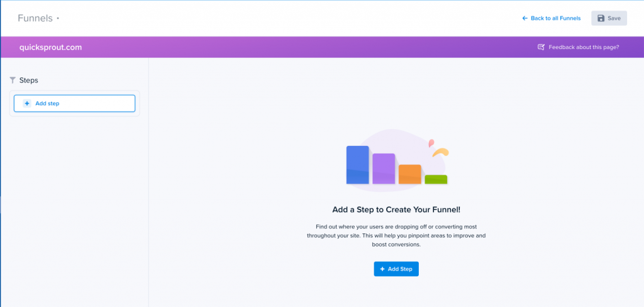This screenshot has width=644, height=307.
Task: Click the feedback pencil icon
Action: pos(541,47)
